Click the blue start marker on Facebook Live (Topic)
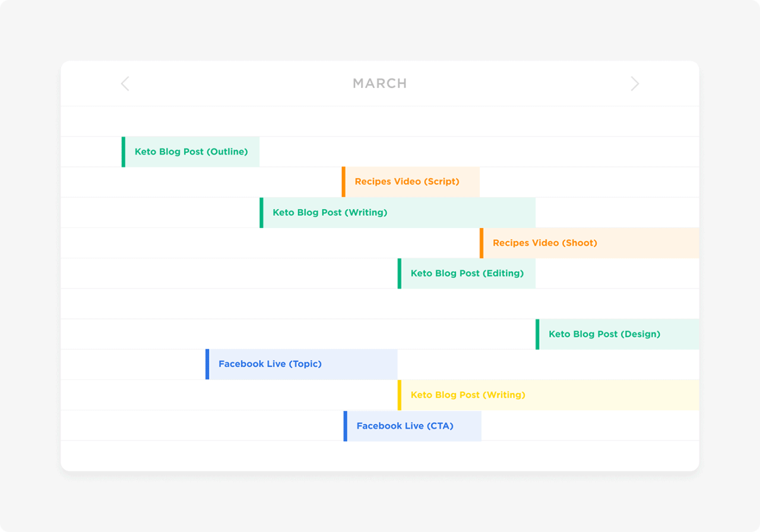This screenshot has width=760, height=532. (207, 364)
